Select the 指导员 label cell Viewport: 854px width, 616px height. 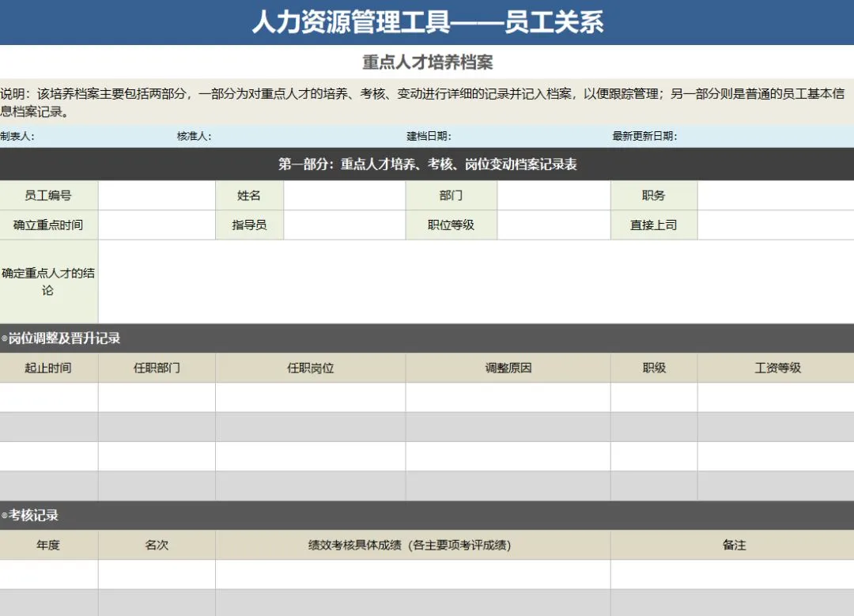click(x=249, y=225)
